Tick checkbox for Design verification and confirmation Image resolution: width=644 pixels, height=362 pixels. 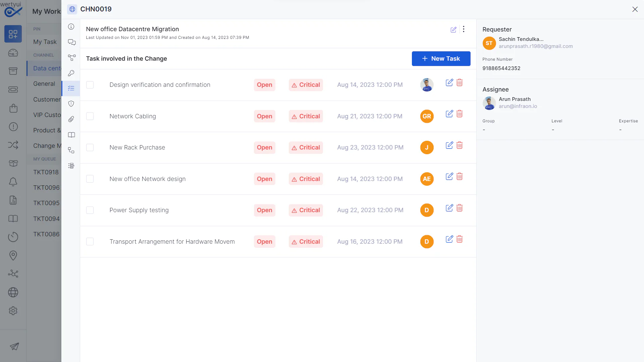point(90,85)
